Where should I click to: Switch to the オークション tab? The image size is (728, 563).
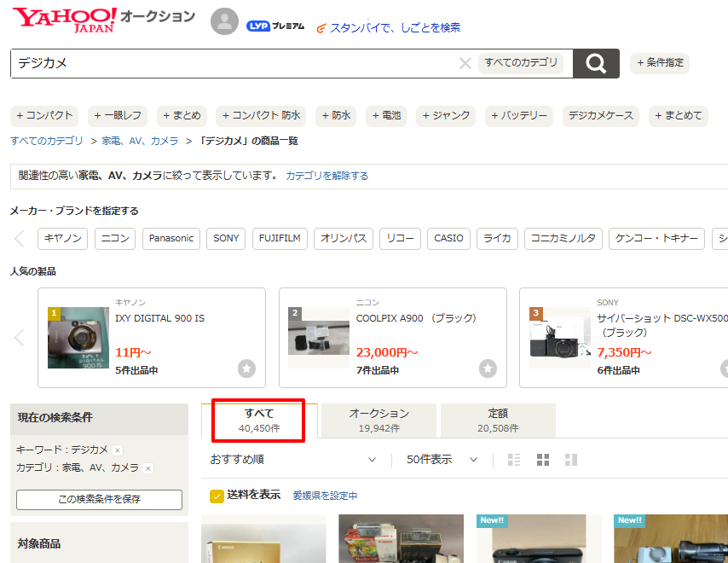[x=379, y=421]
